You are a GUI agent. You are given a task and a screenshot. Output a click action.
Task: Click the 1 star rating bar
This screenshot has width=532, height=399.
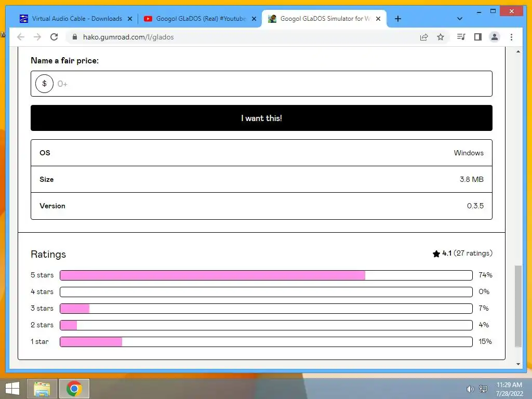[266, 342]
